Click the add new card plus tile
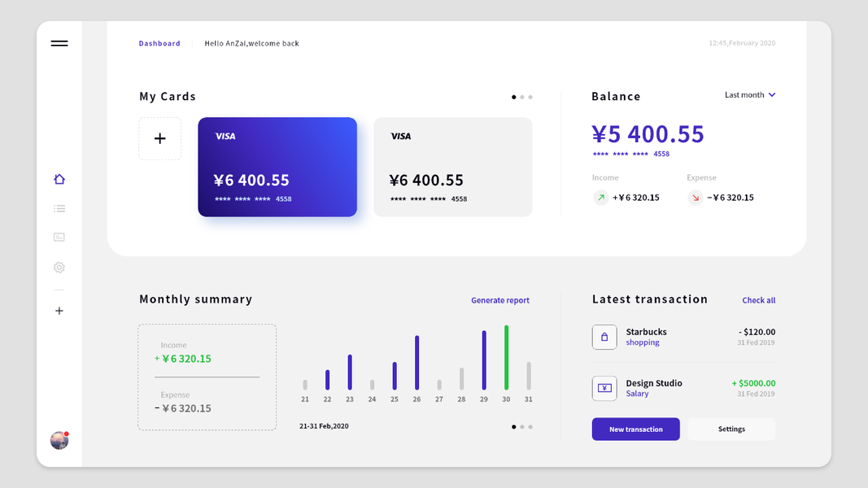868x488 pixels. [x=160, y=138]
